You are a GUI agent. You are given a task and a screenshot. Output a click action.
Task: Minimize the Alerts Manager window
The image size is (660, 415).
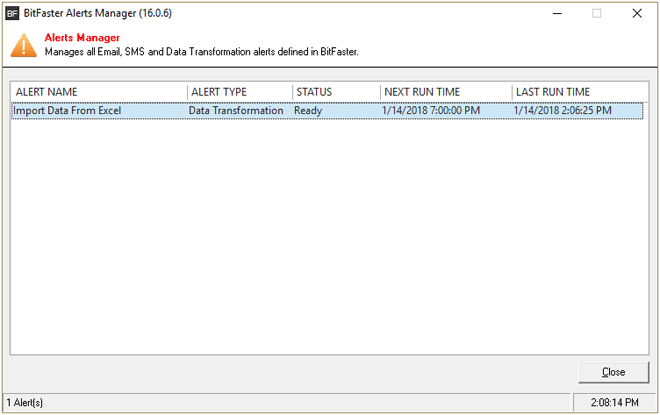(557, 13)
